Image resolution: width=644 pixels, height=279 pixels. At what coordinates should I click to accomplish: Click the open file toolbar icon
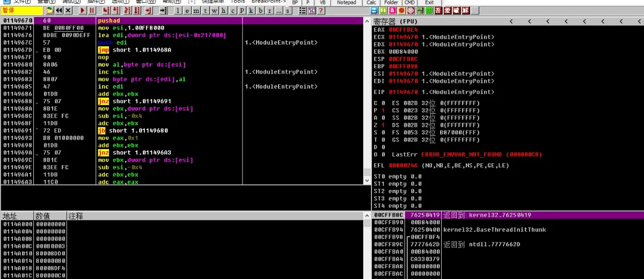49,10
